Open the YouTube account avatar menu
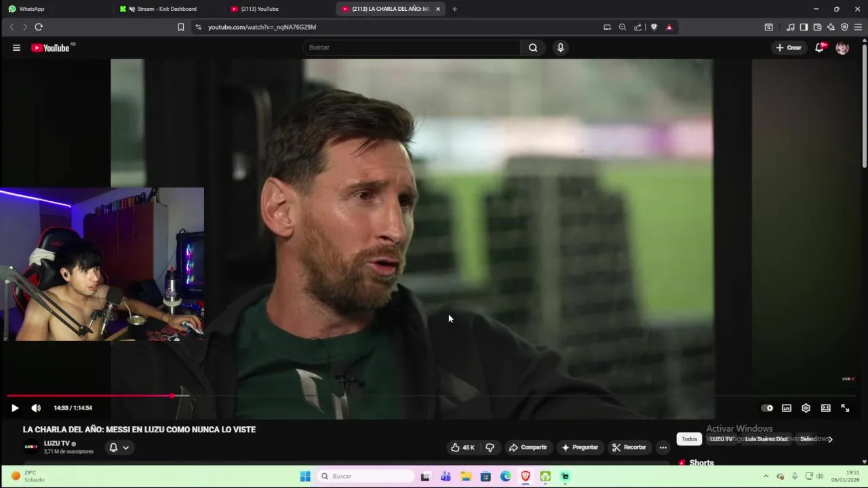 pos(842,47)
